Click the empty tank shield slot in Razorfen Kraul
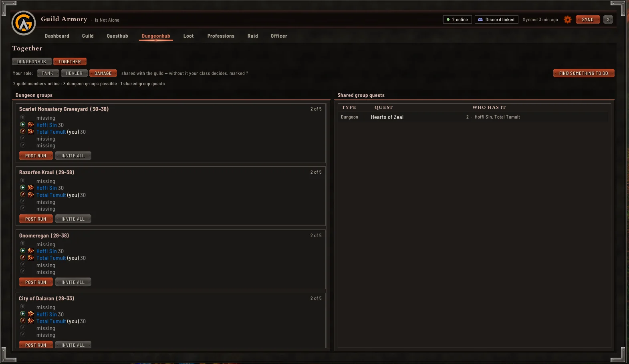This screenshot has width=629, height=364. click(23, 181)
